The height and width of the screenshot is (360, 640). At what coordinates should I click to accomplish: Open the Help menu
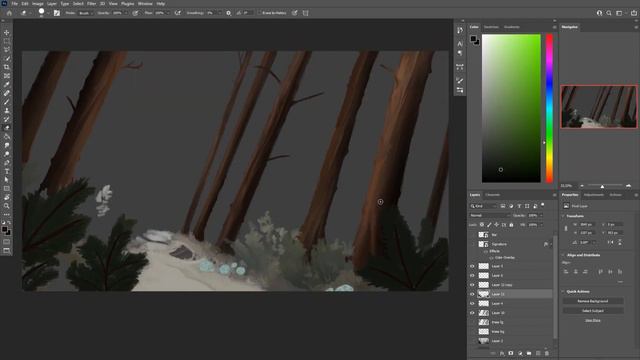click(x=161, y=4)
